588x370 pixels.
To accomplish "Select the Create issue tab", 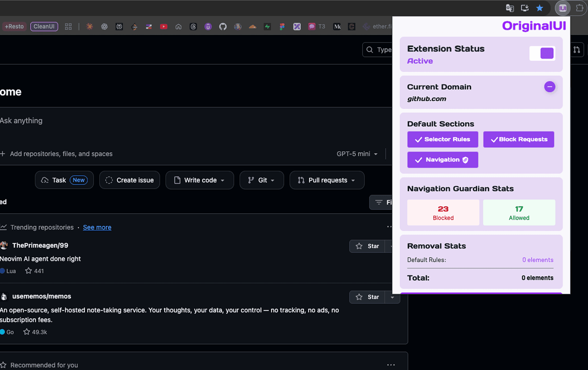I will (130, 180).
